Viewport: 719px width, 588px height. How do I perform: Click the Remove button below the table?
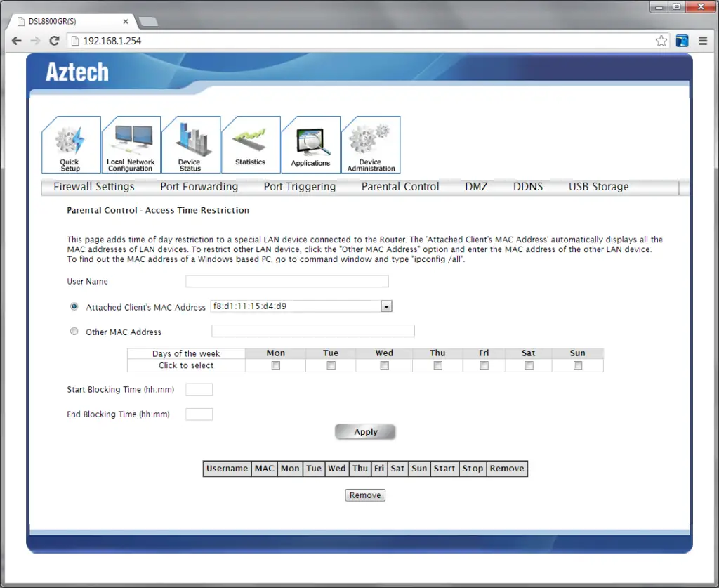pos(365,495)
